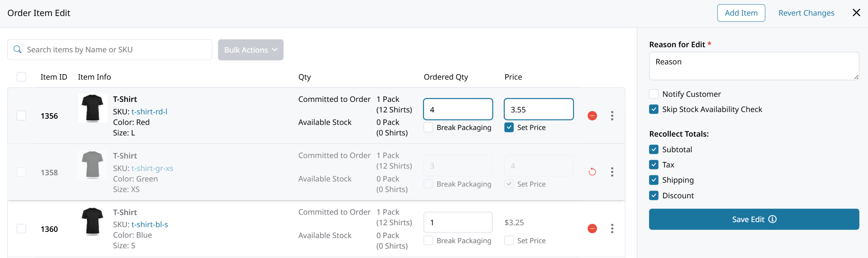
Task: Click the Reason for Edit text area
Action: tap(754, 66)
